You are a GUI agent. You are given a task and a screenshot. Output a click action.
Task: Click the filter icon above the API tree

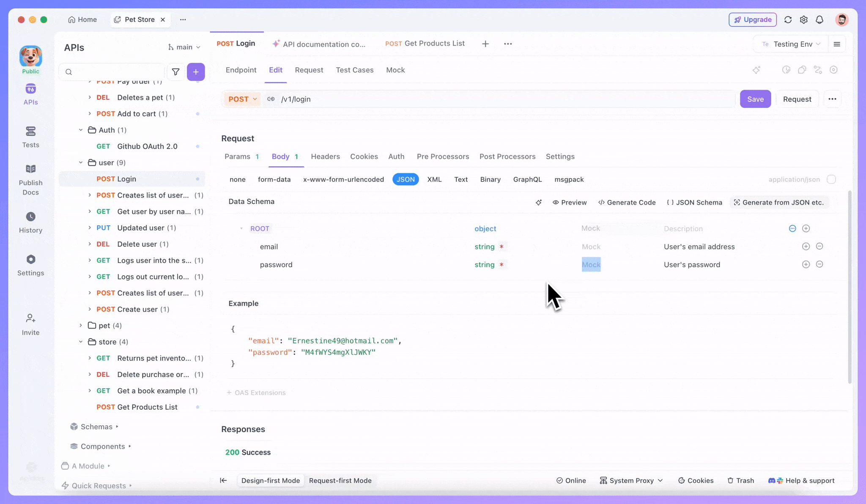176,71
